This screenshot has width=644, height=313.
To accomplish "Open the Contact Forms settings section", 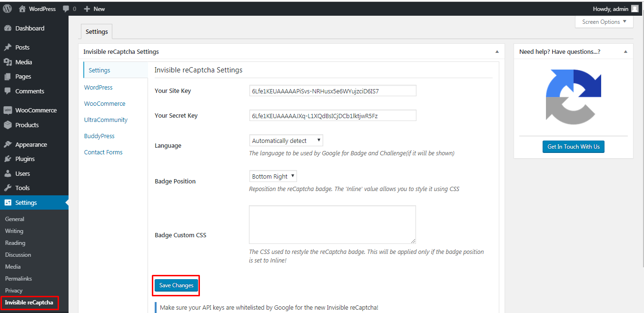I will click(103, 152).
